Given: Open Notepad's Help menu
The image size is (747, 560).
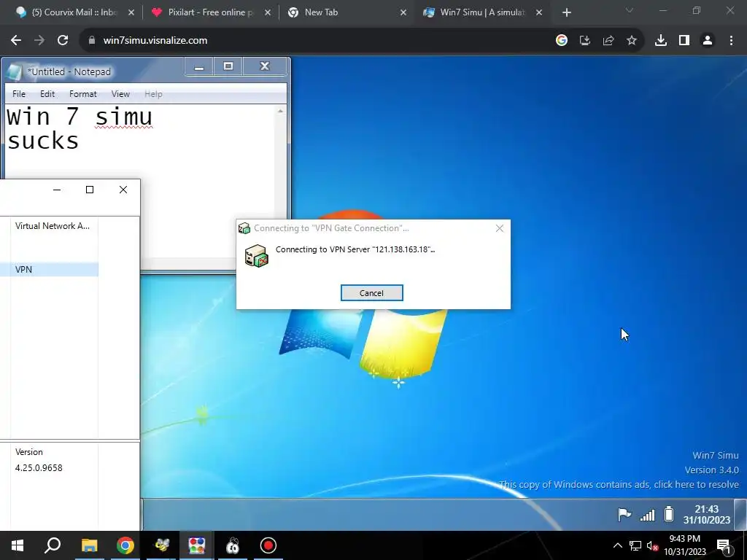Looking at the screenshot, I should tap(153, 94).
